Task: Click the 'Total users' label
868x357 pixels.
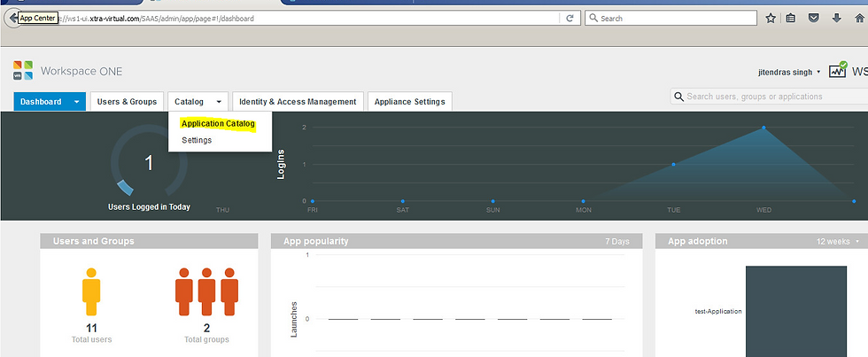Action: (x=91, y=339)
